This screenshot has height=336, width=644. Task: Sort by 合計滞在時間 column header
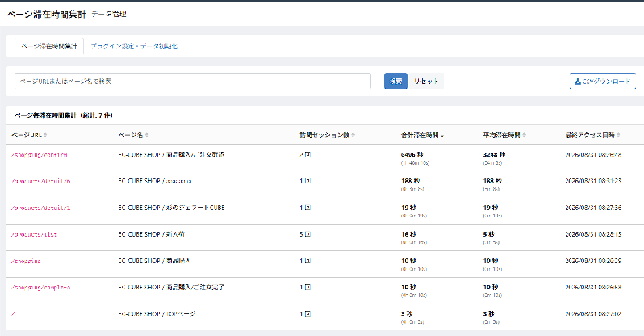pos(422,136)
